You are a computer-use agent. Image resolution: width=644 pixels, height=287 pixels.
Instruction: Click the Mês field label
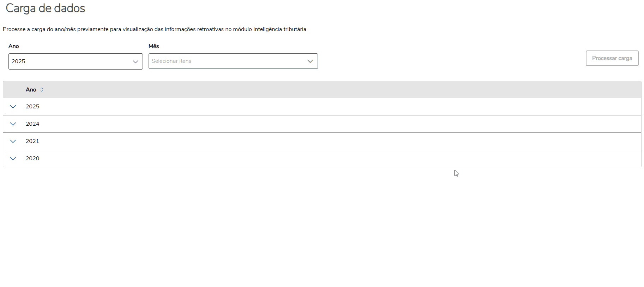click(154, 46)
